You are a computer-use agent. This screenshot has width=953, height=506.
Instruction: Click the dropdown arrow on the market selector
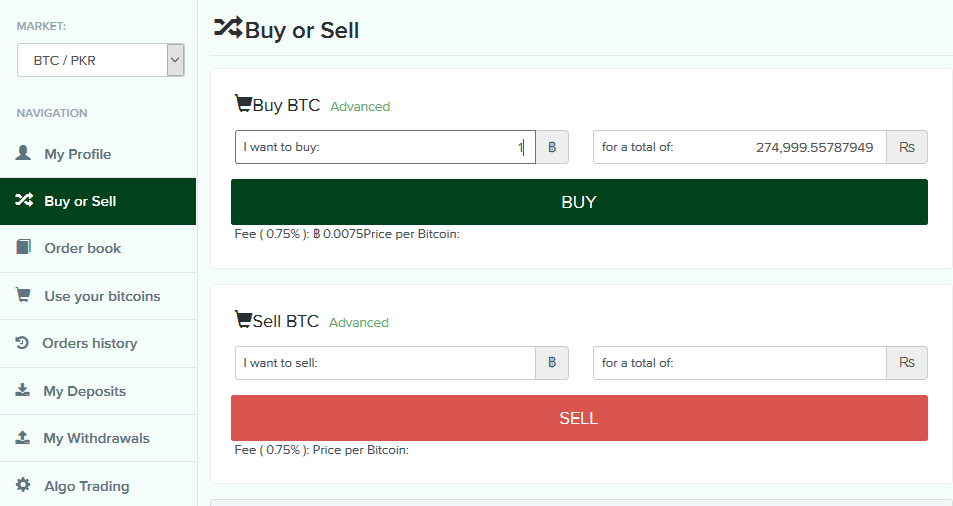click(x=175, y=60)
